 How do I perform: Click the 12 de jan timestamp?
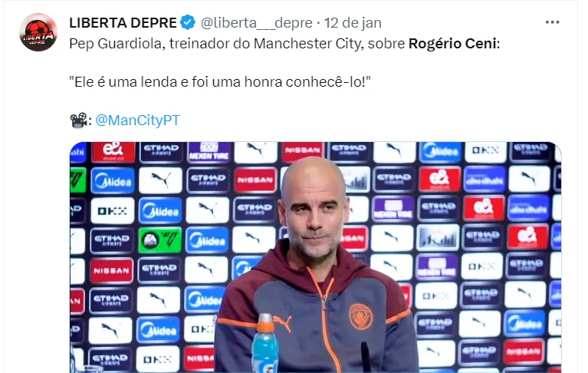[x=353, y=23]
